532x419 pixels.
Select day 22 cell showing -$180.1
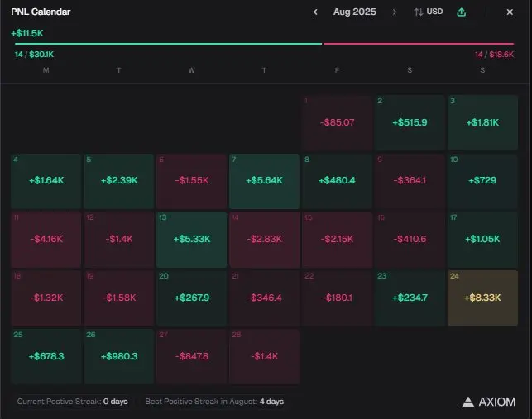[337, 298]
